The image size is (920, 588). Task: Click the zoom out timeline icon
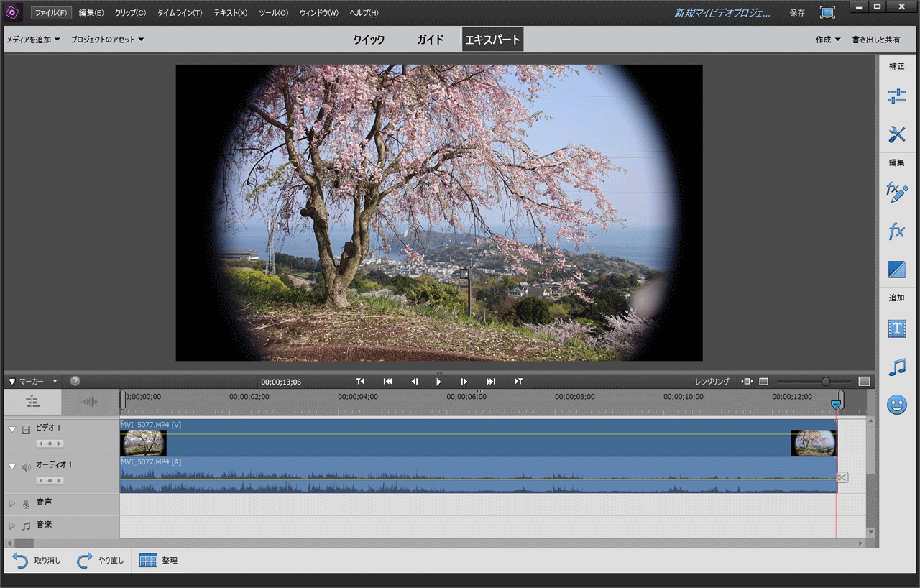(763, 381)
